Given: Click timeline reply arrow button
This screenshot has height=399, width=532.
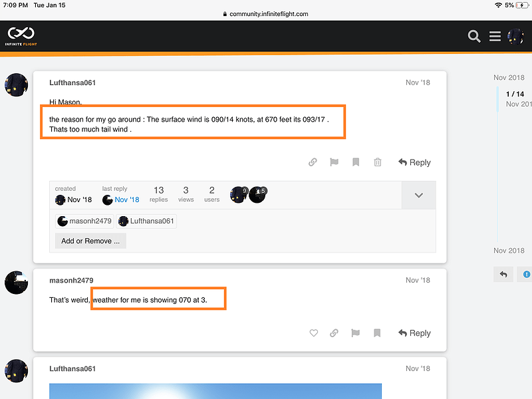Looking at the screenshot, I should pos(503,274).
